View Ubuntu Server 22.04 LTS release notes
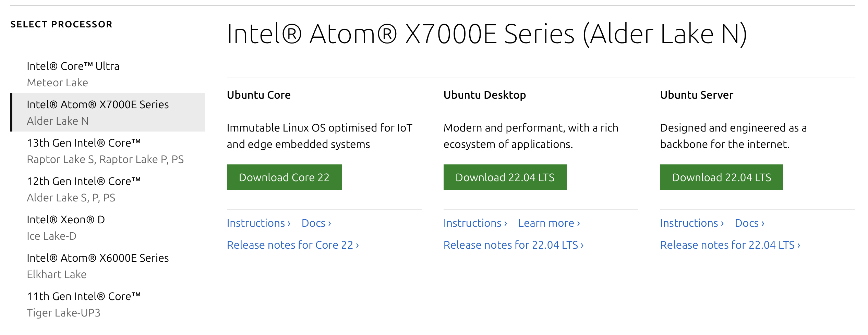Image resolution: width=868 pixels, height=335 pixels. 730,245
